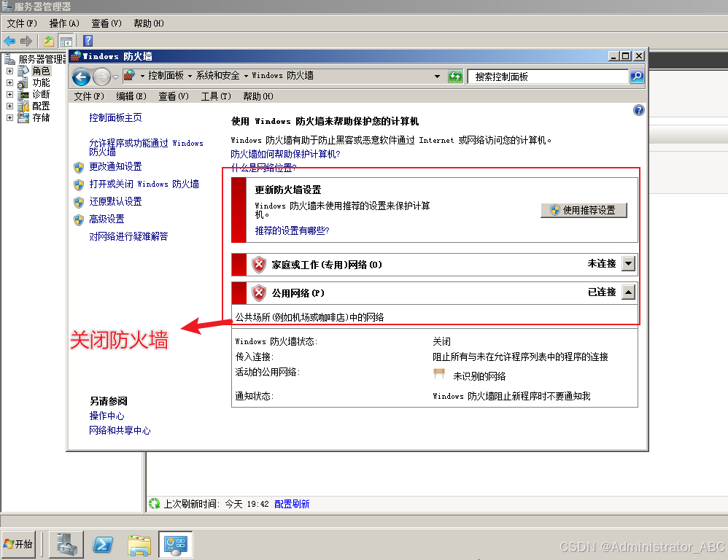Click the Control Panel taskbar icon
Image resolution: width=728 pixels, height=560 pixels.
[x=176, y=544]
